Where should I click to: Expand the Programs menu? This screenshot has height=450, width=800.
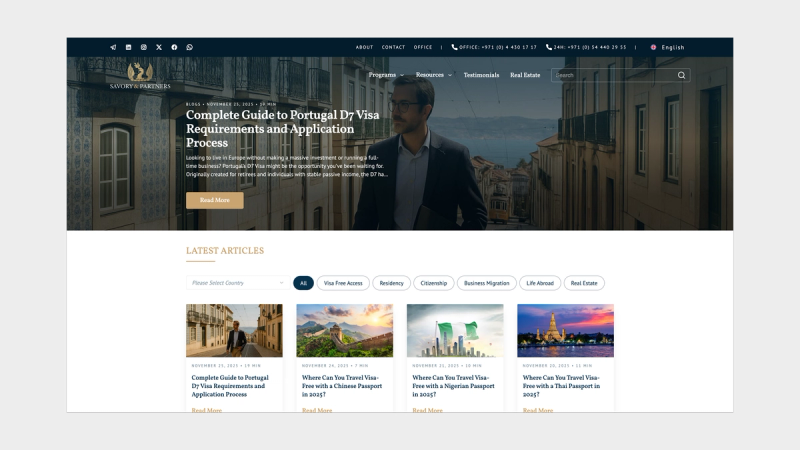tap(386, 75)
